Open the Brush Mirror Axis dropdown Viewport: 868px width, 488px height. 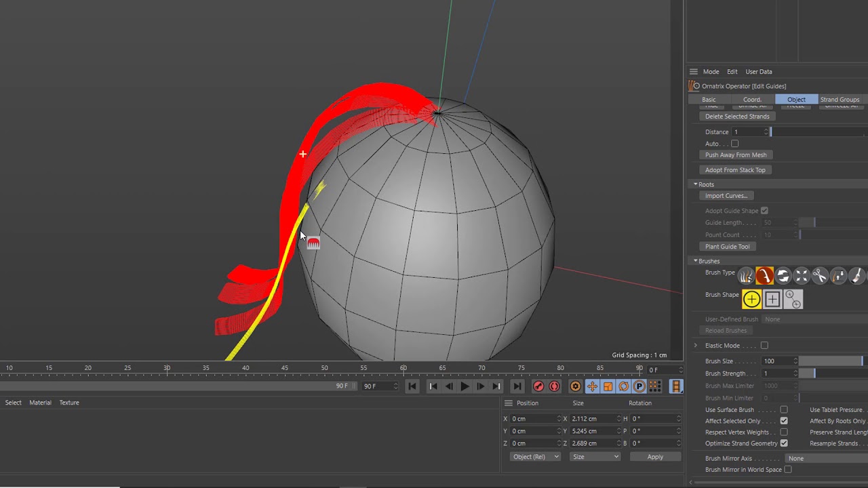[827, 458]
